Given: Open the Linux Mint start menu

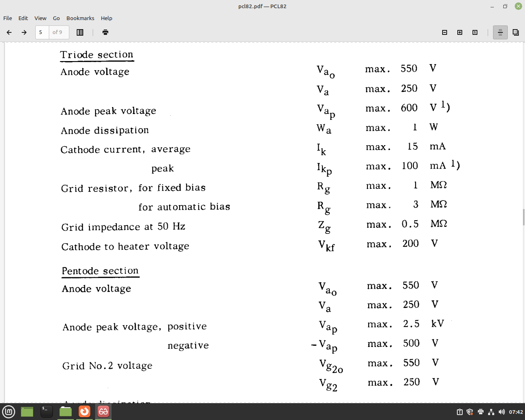Looking at the screenshot, I should 9,411.
